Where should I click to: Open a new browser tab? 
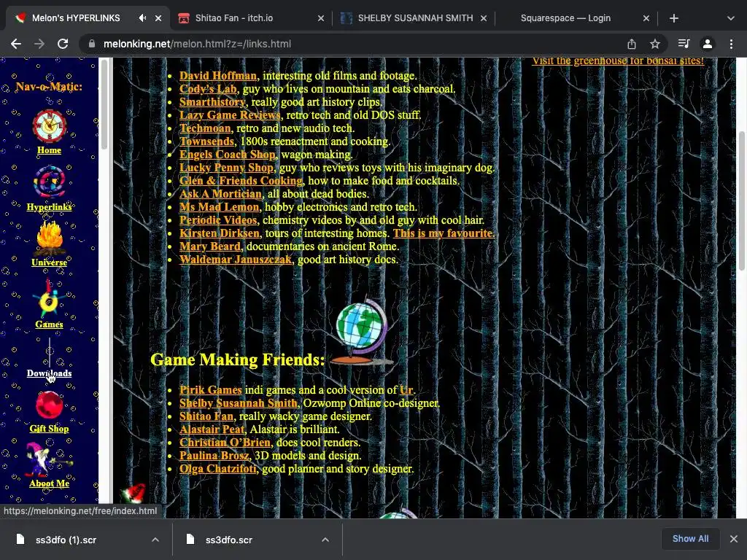[673, 18]
